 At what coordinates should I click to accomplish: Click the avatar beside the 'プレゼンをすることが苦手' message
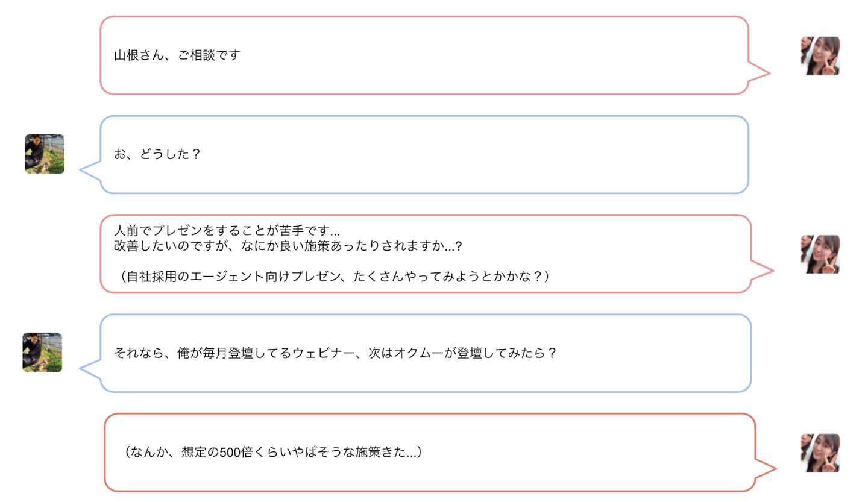click(820, 254)
